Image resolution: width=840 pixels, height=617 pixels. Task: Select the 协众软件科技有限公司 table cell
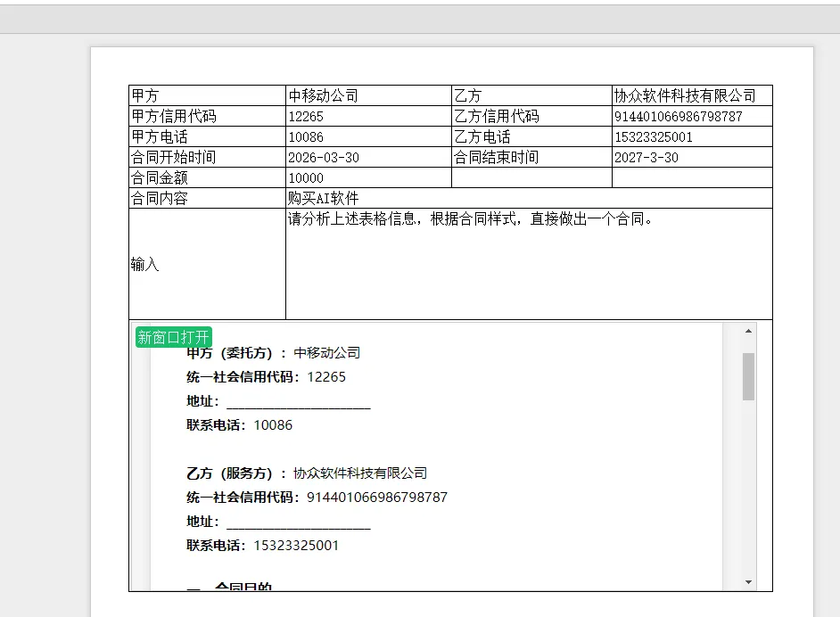tap(692, 95)
